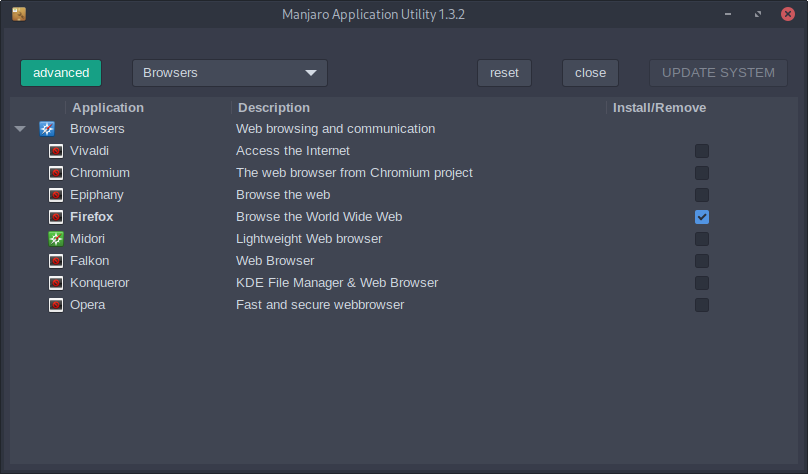Click the UPDATE SYSTEM button
Viewport: 808px width, 474px height.
(x=718, y=73)
